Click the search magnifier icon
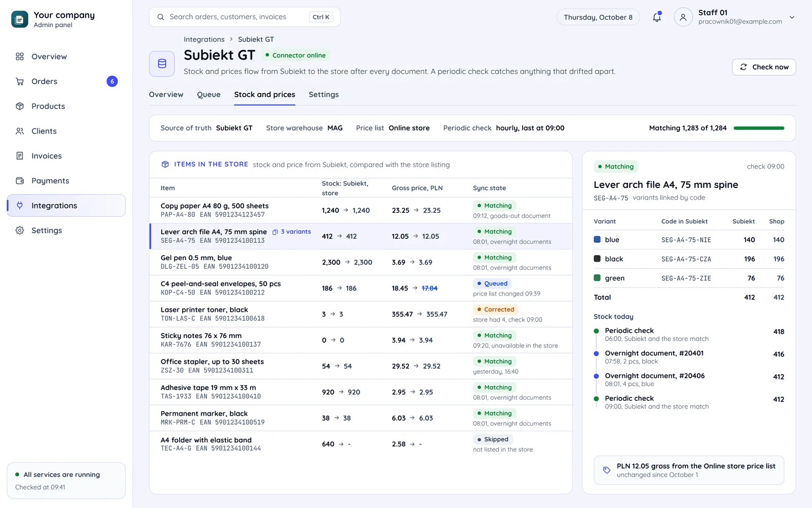Viewport: 812px width, 508px height. [160, 17]
